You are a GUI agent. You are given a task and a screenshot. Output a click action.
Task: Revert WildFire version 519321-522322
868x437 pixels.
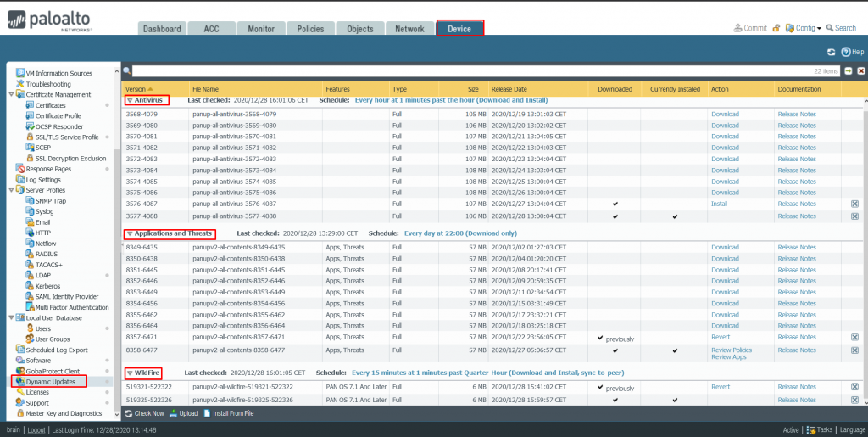tap(721, 387)
